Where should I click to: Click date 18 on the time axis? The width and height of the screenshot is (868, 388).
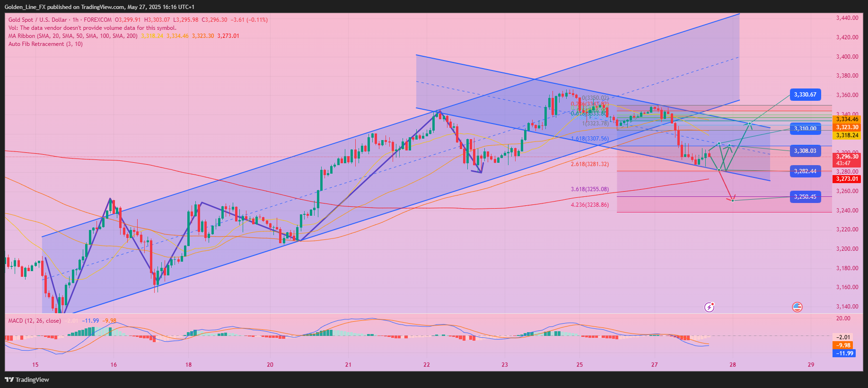(189, 365)
